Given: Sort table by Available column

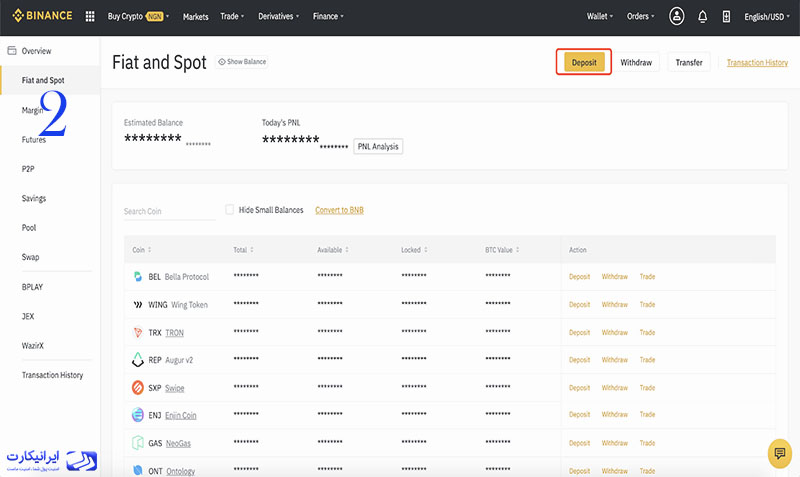Looking at the screenshot, I should [333, 250].
